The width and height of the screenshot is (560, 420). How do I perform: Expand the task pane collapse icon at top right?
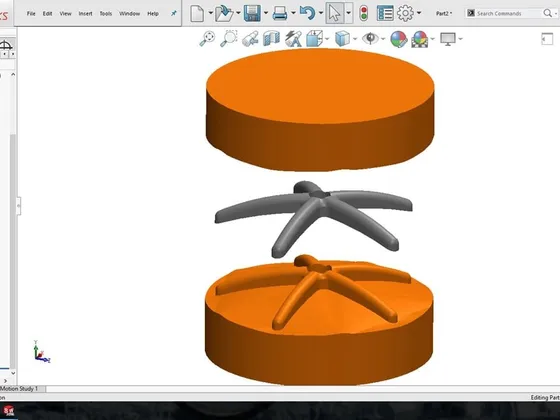(x=547, y=39)
